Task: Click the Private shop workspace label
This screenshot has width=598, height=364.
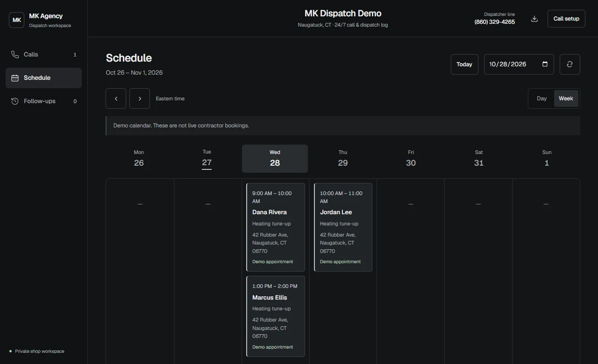Action: 40,351
